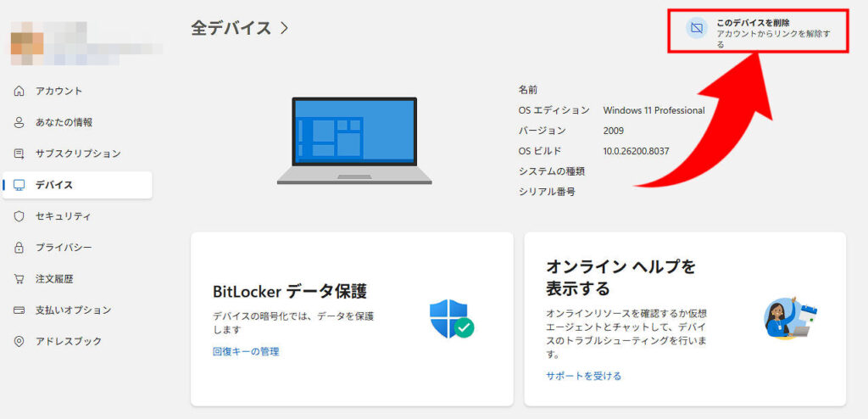
Task: Click the laptop device image
Action: click(x=354, y=141)
